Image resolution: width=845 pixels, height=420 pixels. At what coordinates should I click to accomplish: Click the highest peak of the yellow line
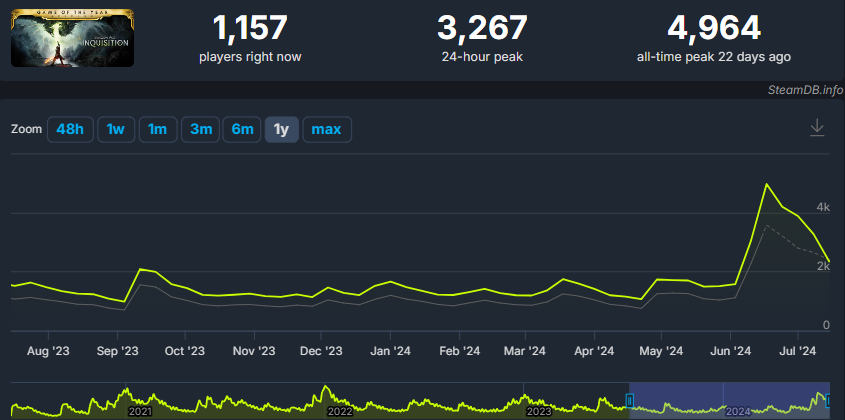point(766,185)
